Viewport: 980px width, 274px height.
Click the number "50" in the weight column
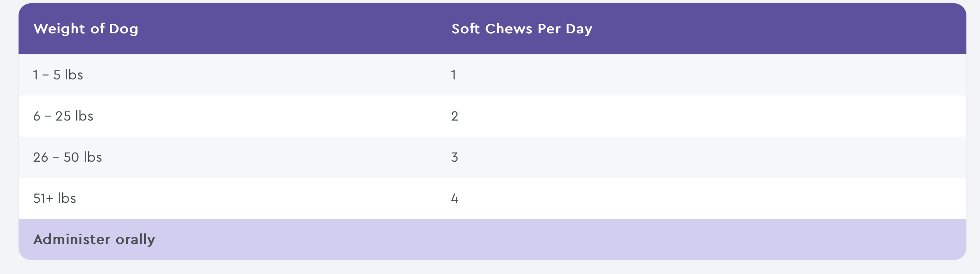point(71,157)
